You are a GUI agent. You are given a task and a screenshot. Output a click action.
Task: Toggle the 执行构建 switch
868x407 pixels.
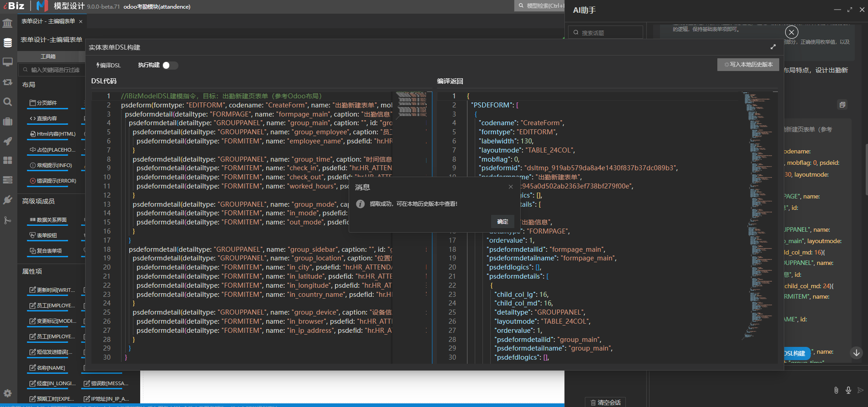[x=170, y=65]
